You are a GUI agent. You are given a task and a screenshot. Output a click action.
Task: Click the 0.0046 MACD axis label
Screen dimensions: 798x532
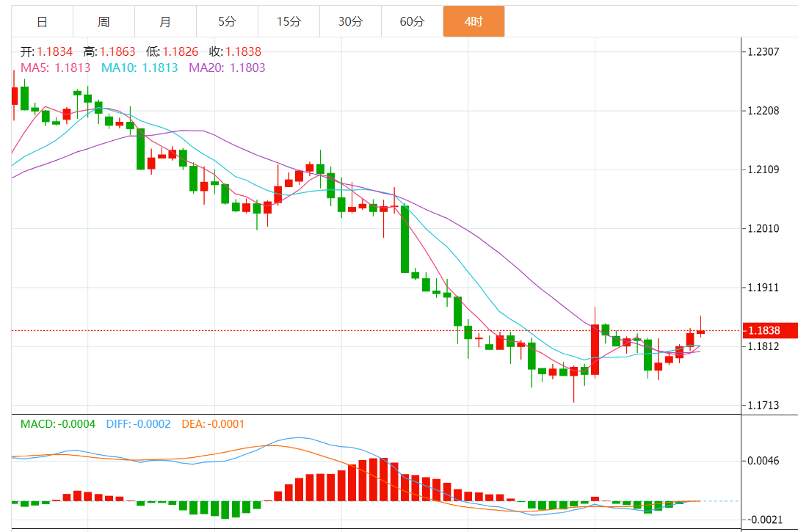(x=763, y=461)
